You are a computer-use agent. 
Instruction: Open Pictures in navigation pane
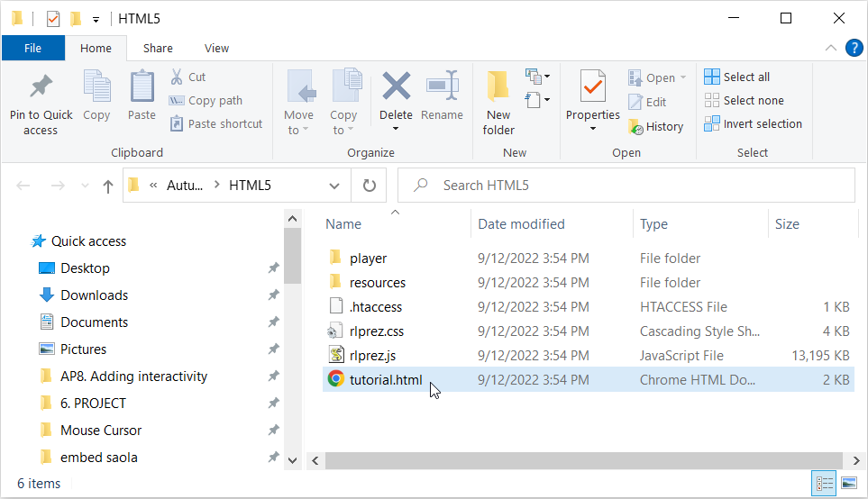[x=72, y=349]
